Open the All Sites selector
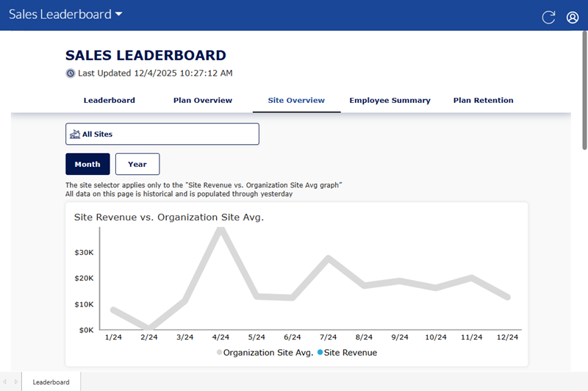This screenshot has width=588, height=391. pos(162,134)
